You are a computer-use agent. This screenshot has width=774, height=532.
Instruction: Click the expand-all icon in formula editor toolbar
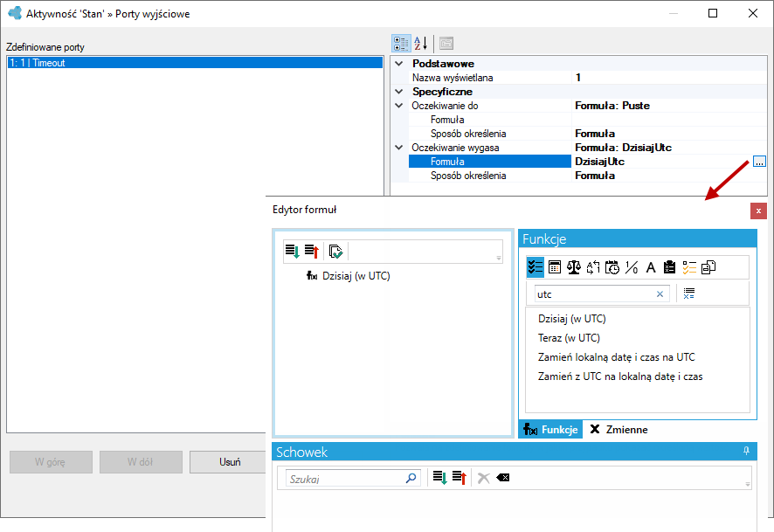[x=293, y=252]
